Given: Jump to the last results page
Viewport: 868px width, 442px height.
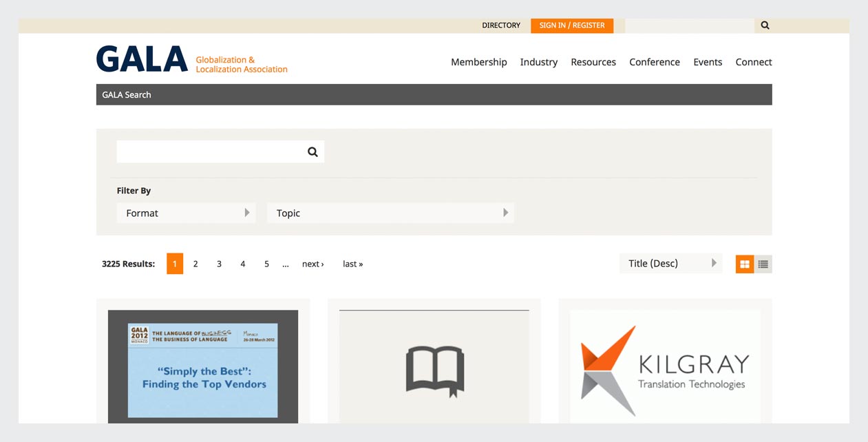Looking at the screenshot, I should 353,264.
